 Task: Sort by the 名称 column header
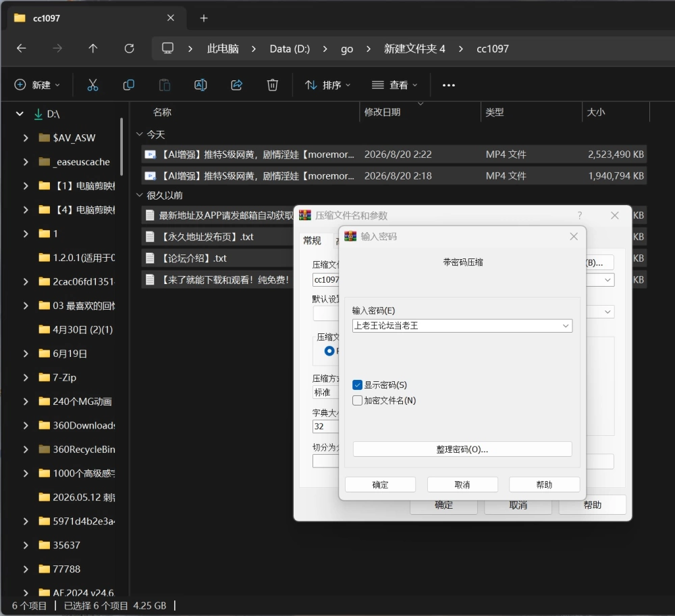[162, 112]
